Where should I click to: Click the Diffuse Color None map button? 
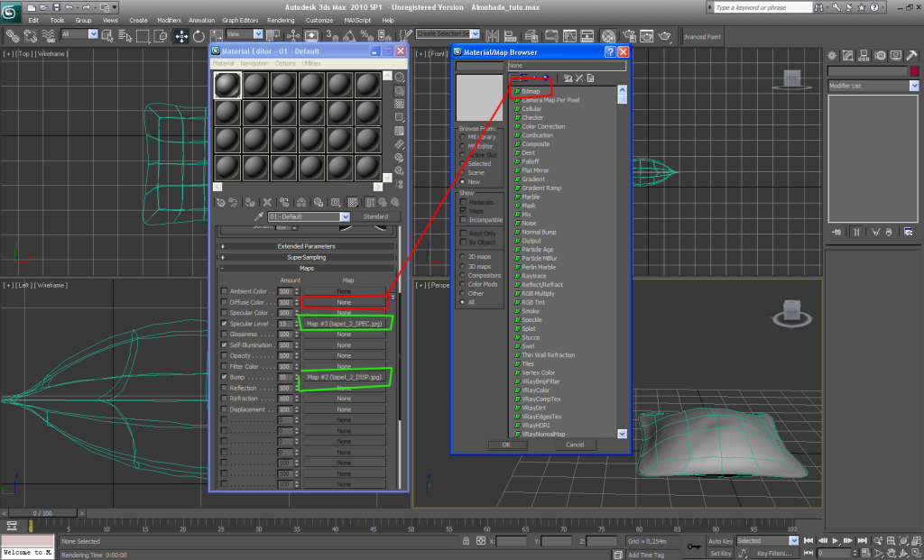(x=344, y=302)
